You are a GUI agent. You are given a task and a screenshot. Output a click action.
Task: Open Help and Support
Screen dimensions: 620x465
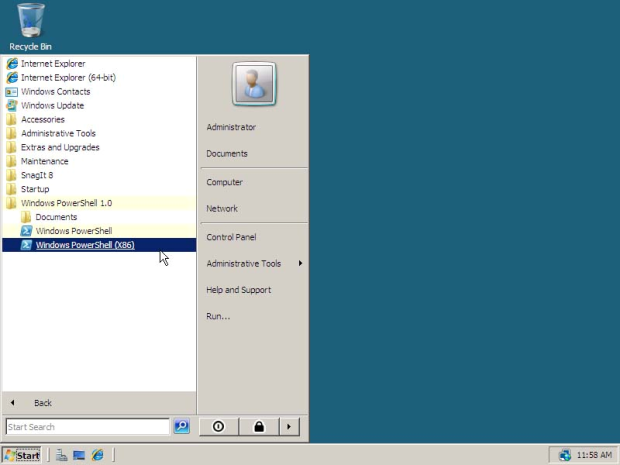click(x=239, y=290)
